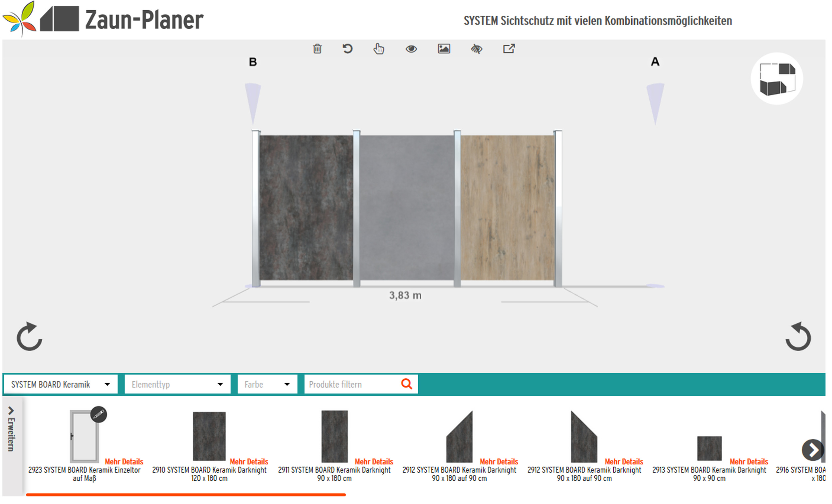Click the edit pencil on Einzeltor
Screen dimensions: 832x504
[x=99, y=414]
